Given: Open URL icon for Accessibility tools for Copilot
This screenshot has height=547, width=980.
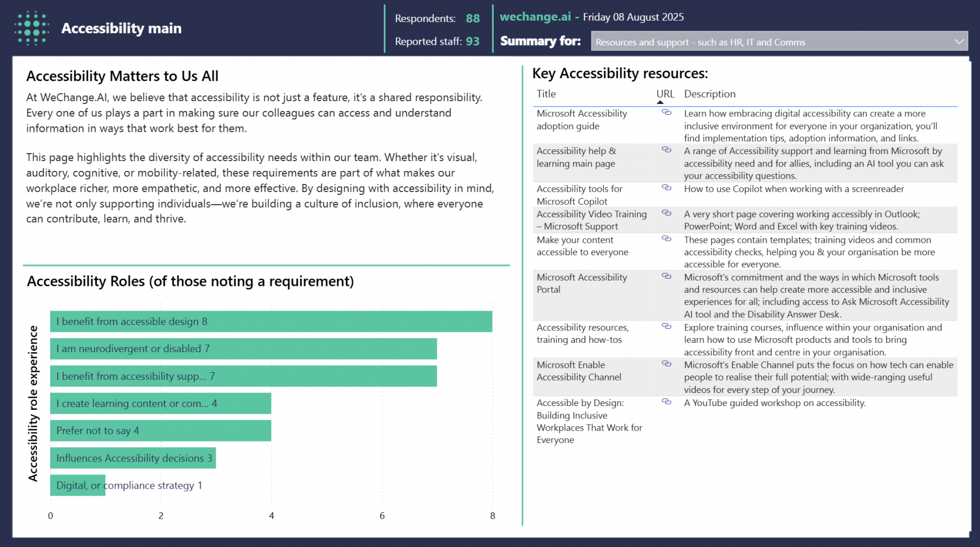Looking at the screenshot, I should coord(666,188).
